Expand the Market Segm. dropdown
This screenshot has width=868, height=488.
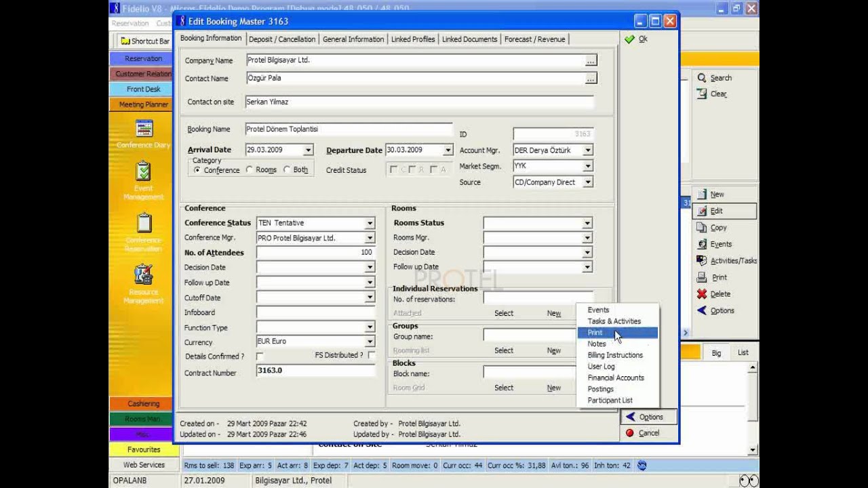(587, 166)
